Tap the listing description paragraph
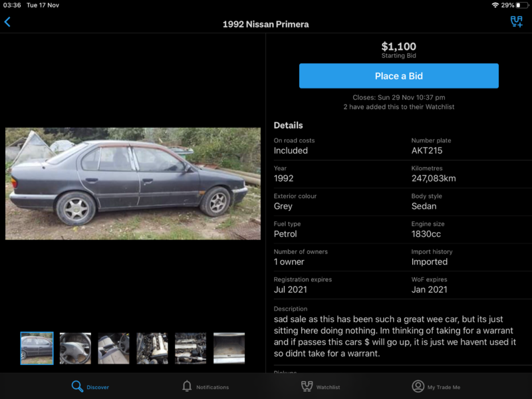The image size is (532, 399). coord(395,336)
